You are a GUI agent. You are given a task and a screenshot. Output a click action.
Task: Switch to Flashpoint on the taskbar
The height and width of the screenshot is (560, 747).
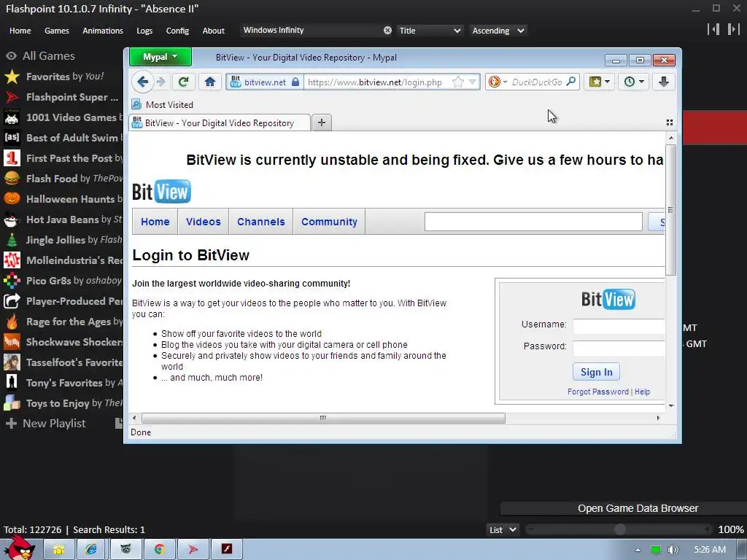point(193,549)
